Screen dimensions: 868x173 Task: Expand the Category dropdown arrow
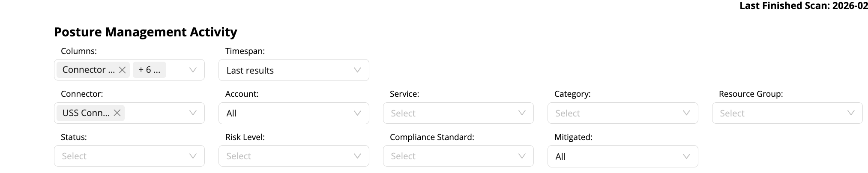tap(686, 113)
